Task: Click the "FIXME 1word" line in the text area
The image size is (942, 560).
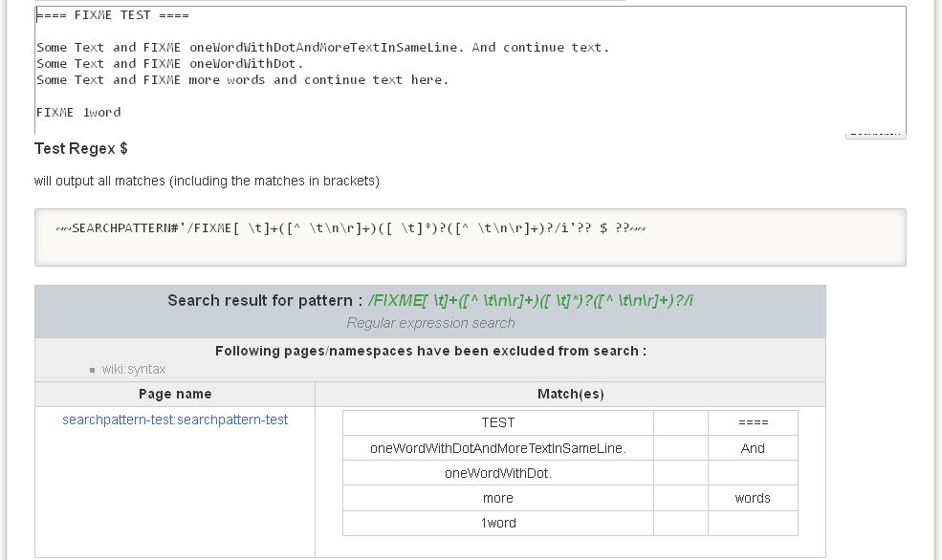Action: (x=78, y=112)
